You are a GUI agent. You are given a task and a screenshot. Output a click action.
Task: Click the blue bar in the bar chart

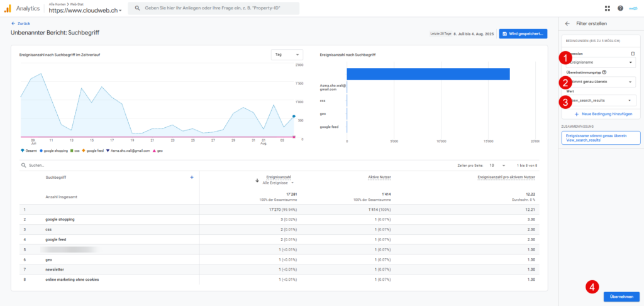click(428, 74)
